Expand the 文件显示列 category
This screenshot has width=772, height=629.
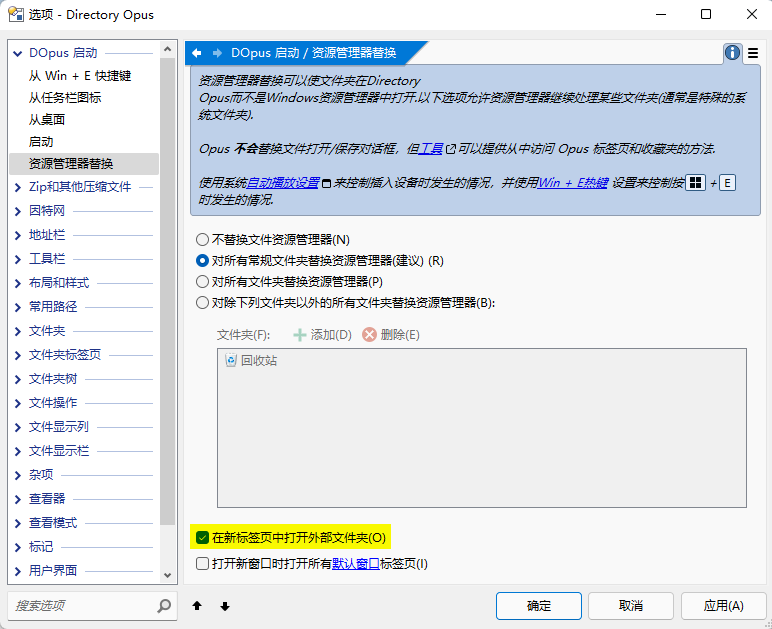pyautogui.click(x=18, y=427)
